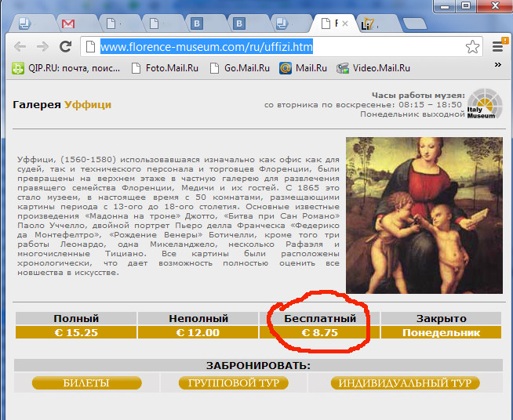Click the ЗАБРОНИРОВАТЬ: header bar
Screen dimensions: 513x420
(258, 365)
